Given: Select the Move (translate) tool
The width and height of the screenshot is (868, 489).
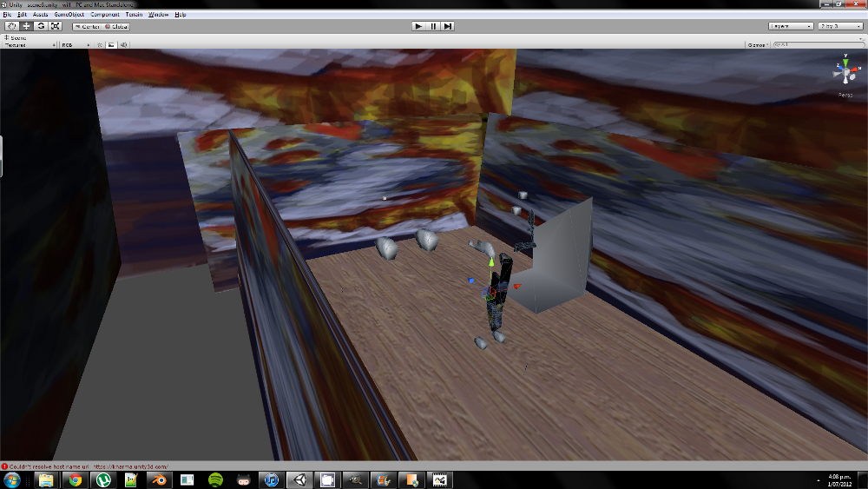Looking at the screenshot, I should coord(26,26).
